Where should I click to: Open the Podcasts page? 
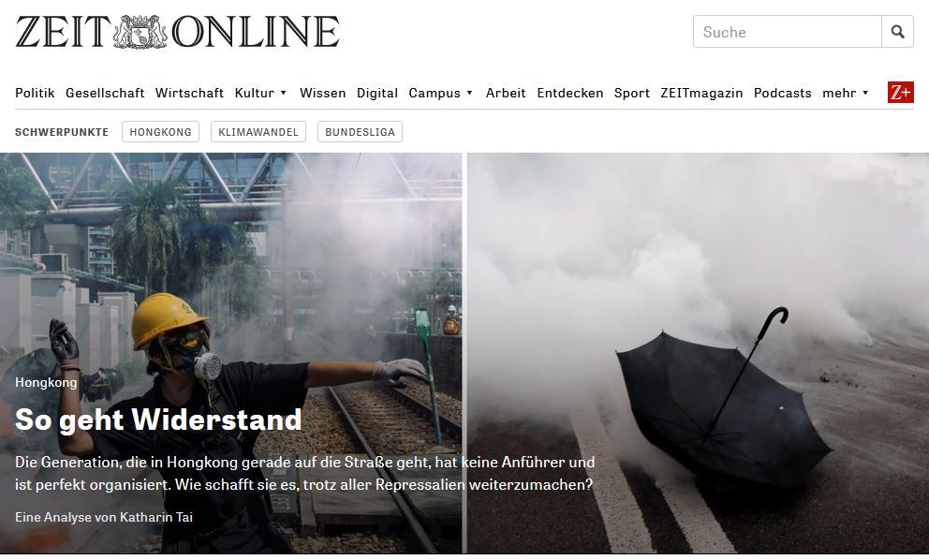(x=782, y=93)
